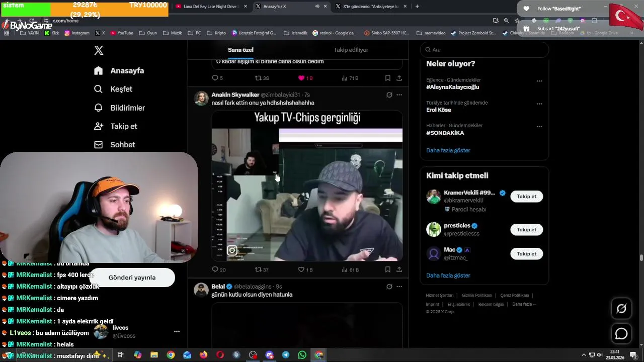Open Grok icon on Belal's post
This screenshot has height=362, width=644.
click(x=389, y=287)
